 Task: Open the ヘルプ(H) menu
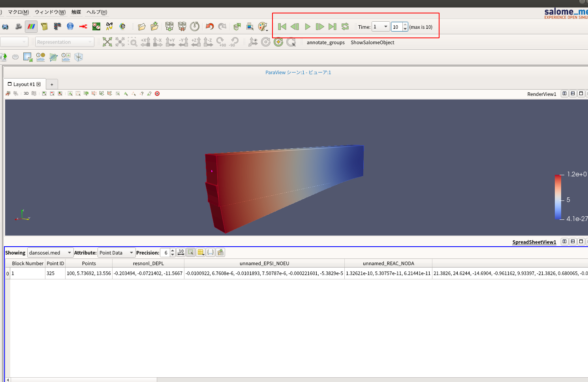coord(97,12)
